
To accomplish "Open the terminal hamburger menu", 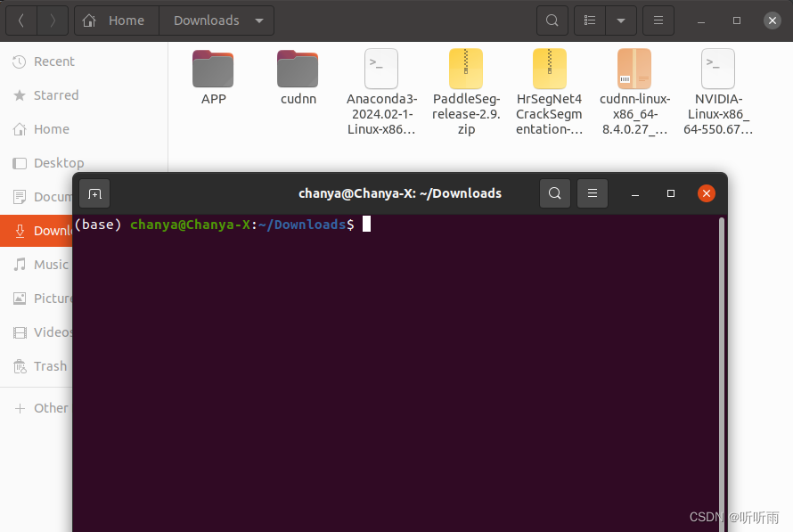I will click(592, 193).
